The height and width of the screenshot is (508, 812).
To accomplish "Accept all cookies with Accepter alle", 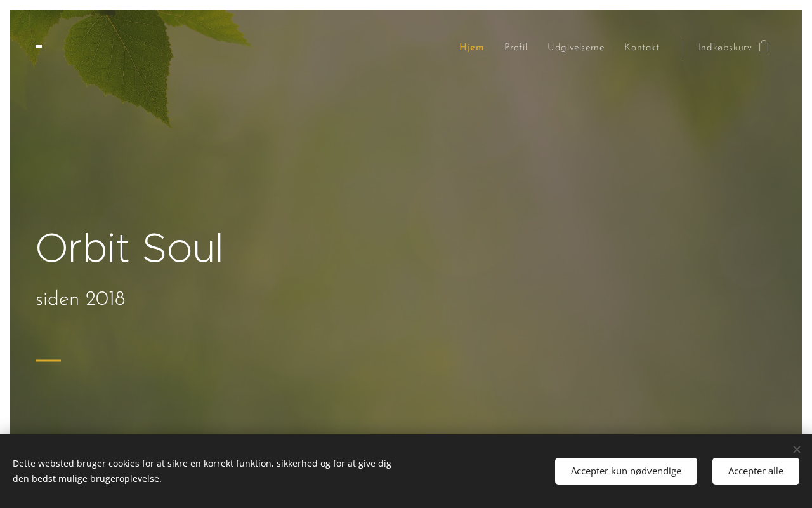I will coord(756,471).
